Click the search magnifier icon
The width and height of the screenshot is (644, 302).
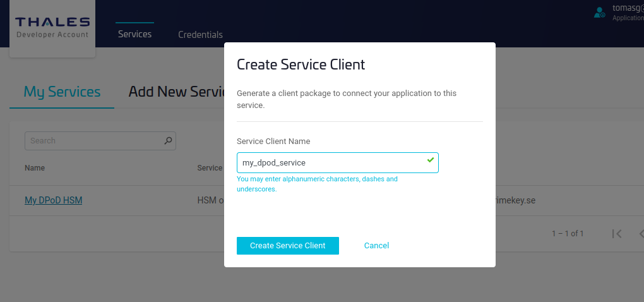click(167, 141)
